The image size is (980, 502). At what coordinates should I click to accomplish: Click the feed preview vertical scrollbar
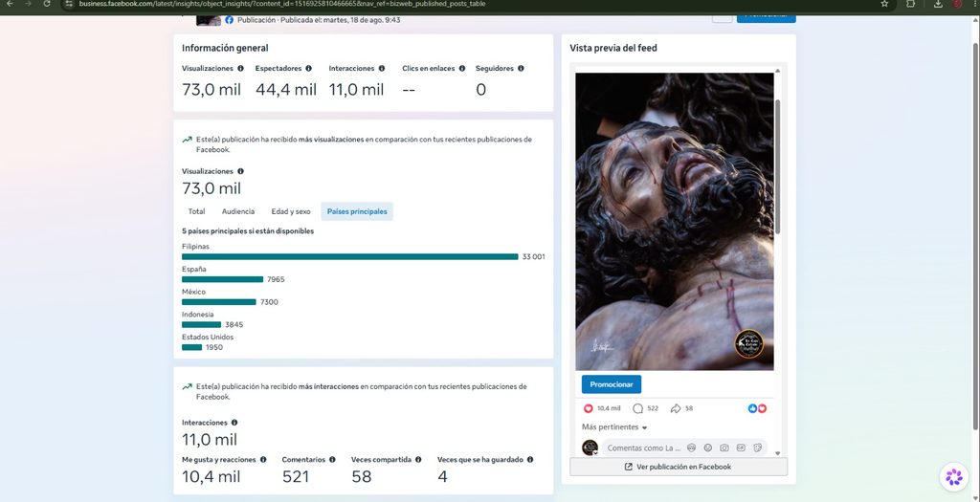pos(778,166)
